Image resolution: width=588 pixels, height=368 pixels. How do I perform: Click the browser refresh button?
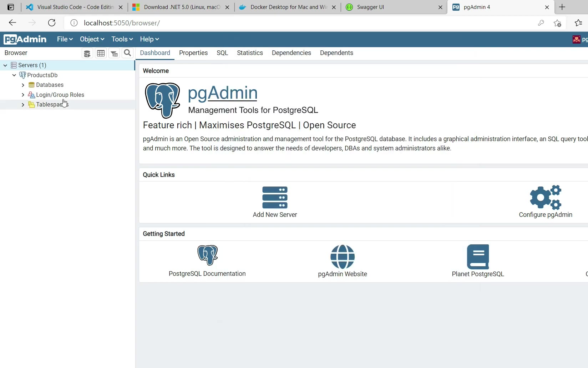coord(52,23)
